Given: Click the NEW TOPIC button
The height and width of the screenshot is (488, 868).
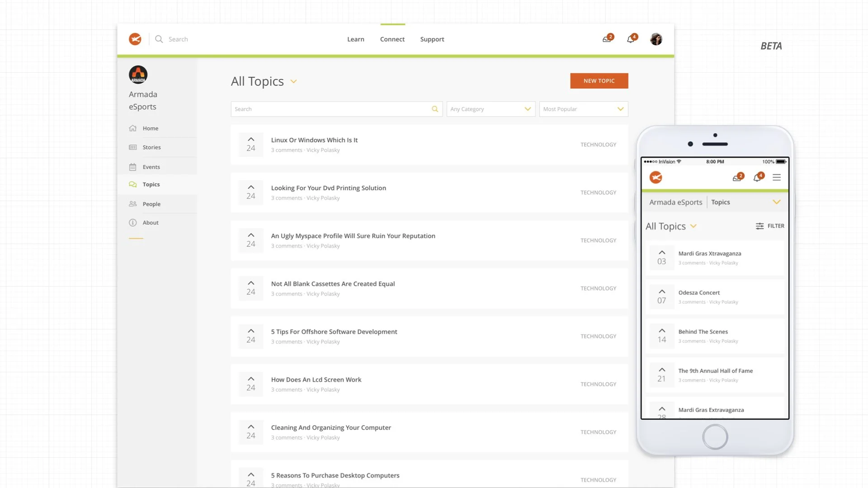Looking at the screenshot, I should 599,81.
